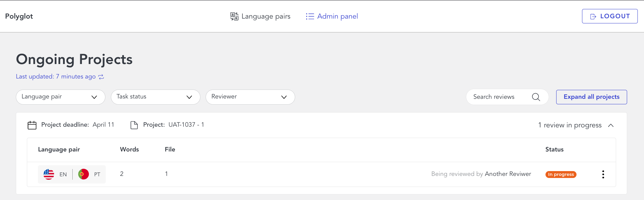Click Expand all projects button

tap(592, 97)
